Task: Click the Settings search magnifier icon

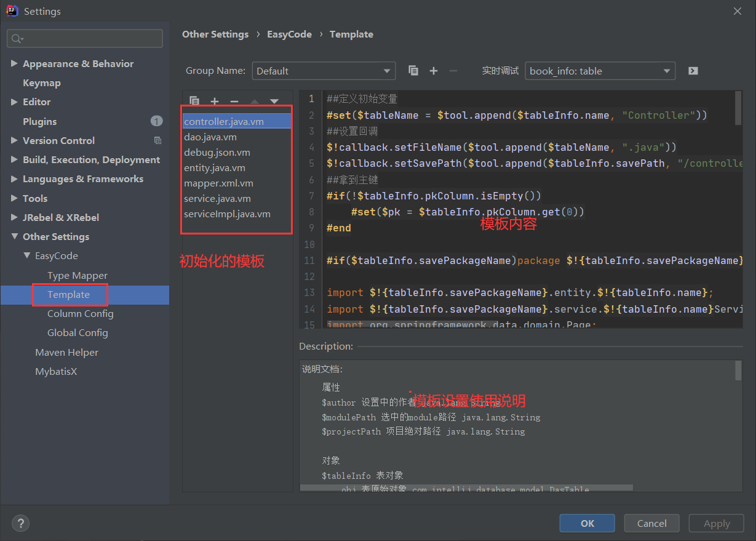Action: pyautogui.click(x=17, y=39)
